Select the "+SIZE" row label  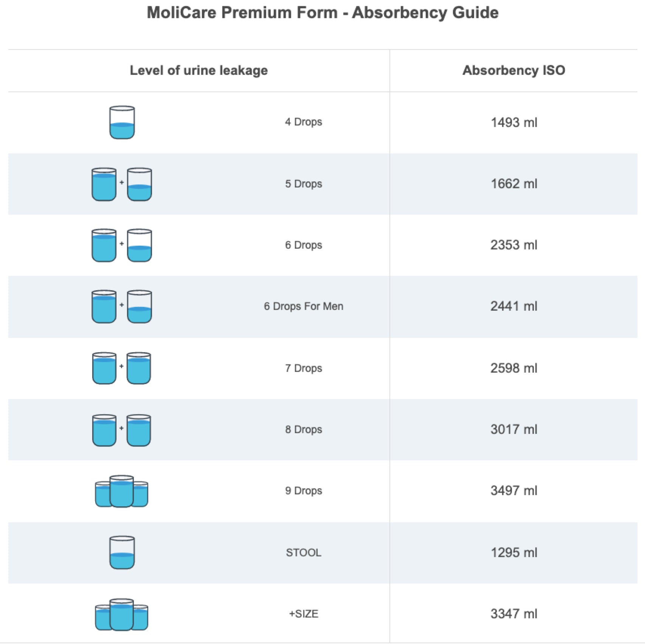[304, 614]
